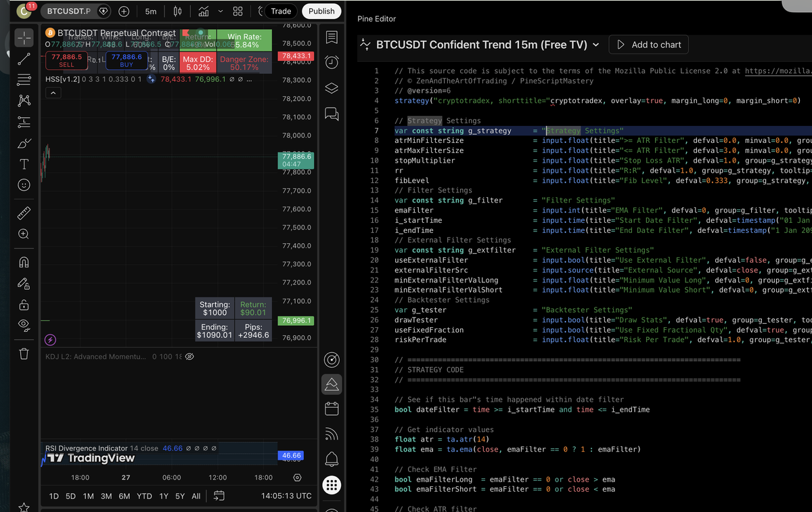
Task: Show the hidden KDJ L2 indicator
Action: 189,356
